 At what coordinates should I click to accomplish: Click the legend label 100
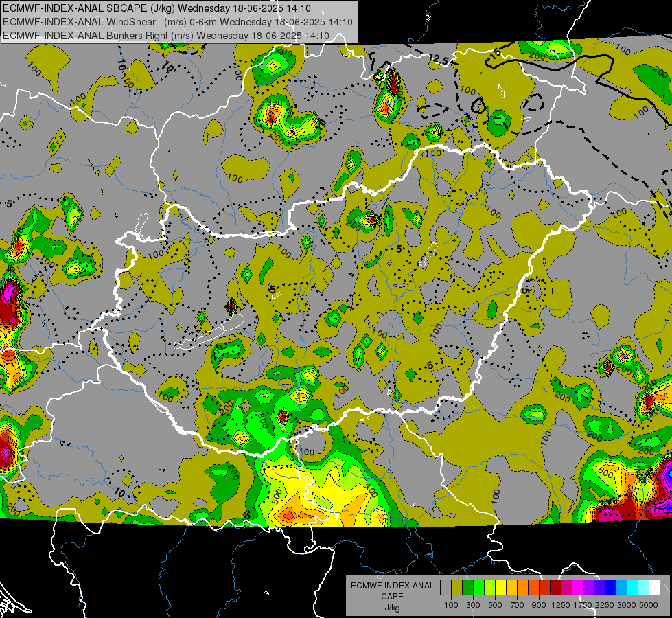tap(451, 605)
